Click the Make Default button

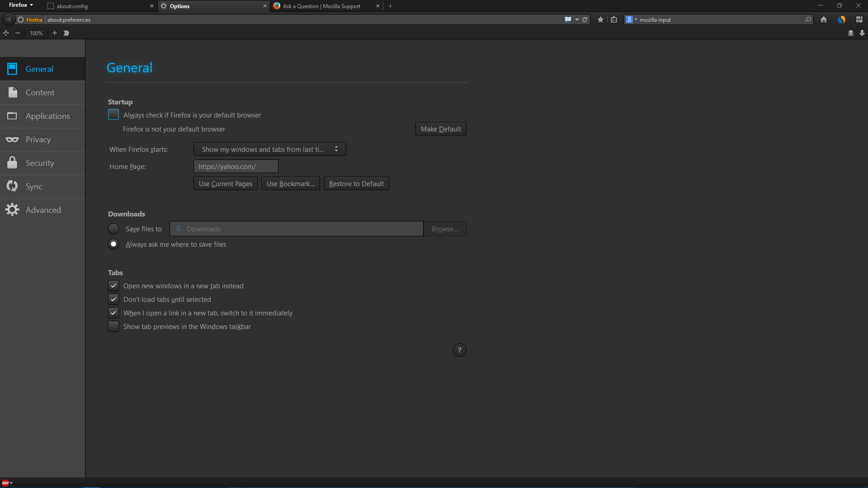click(441, 129)
